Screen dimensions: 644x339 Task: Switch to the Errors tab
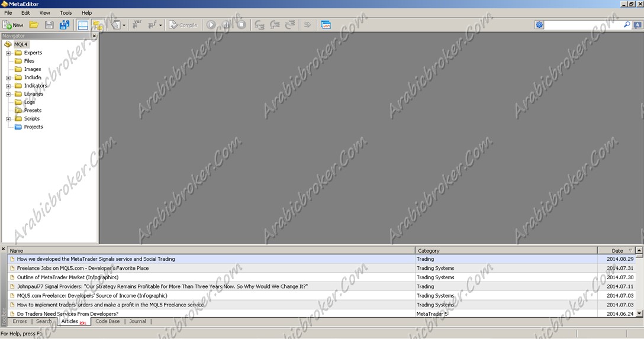click(20, 321)
